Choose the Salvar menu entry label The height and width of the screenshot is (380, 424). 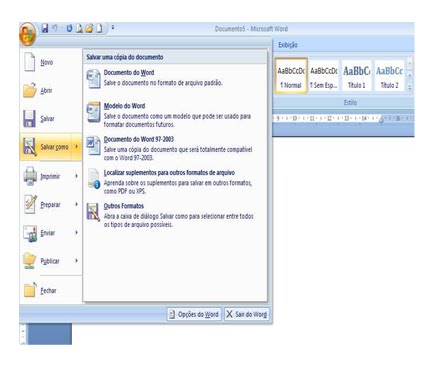coord(47,119)
